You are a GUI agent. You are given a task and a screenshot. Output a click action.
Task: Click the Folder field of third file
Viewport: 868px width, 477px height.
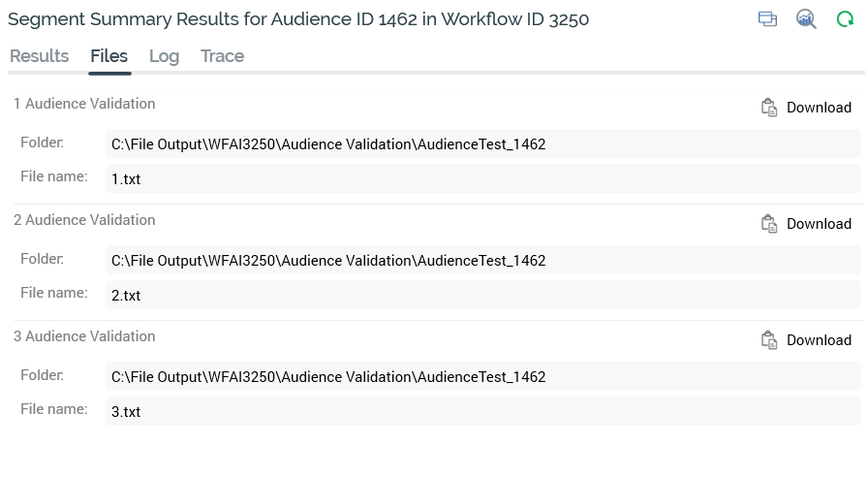[482, 377]
